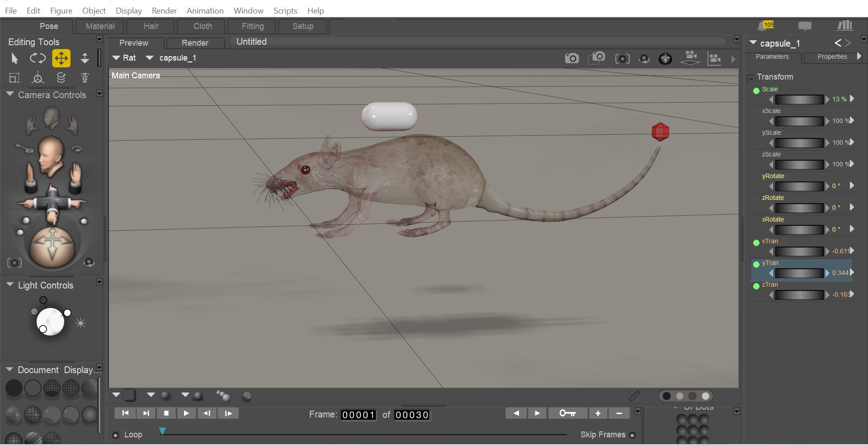Toggle the xTran animation indicator dot
Screen dimensions: 868x445
pos(756,242)
